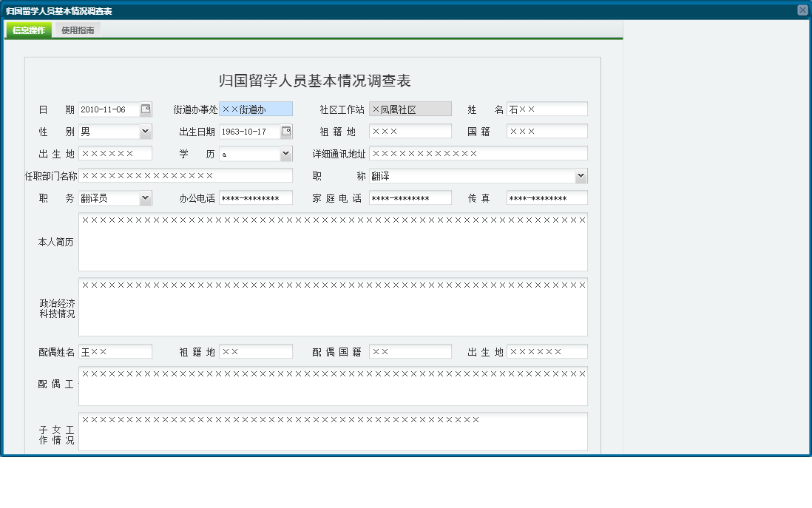The height and width of the screenshot is (508, 812).
Task: Open the calendar picker for 日期 field
Action: click(146, 109)
